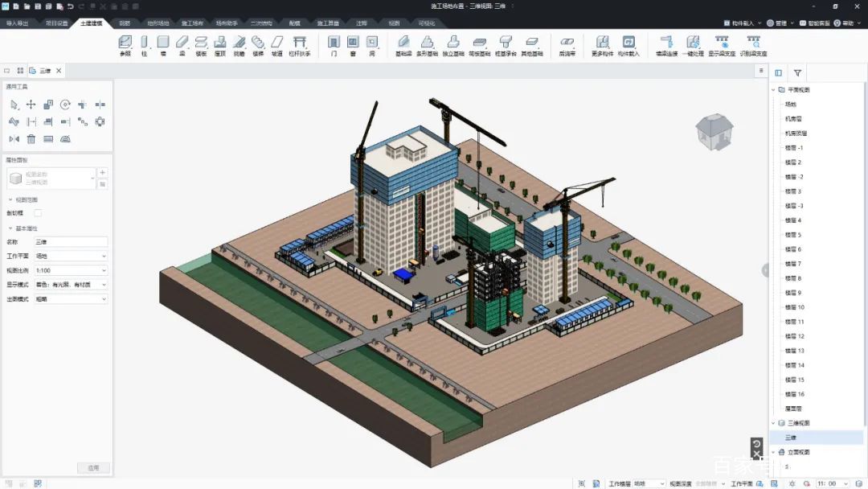The image size is (868, 489).
Task: Click Identify beam supports (识别梁支座) tool
Action: click(753, 46)
